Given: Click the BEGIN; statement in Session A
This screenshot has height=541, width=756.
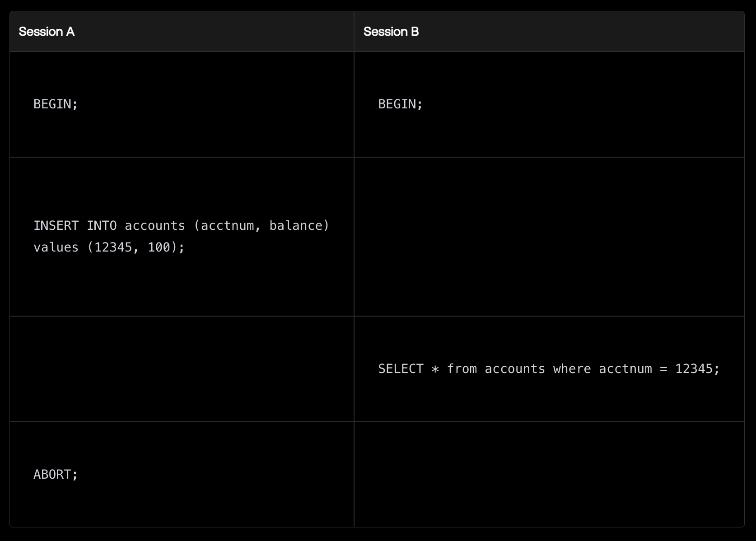Looking at the screenshot, I should pos(56,104).
